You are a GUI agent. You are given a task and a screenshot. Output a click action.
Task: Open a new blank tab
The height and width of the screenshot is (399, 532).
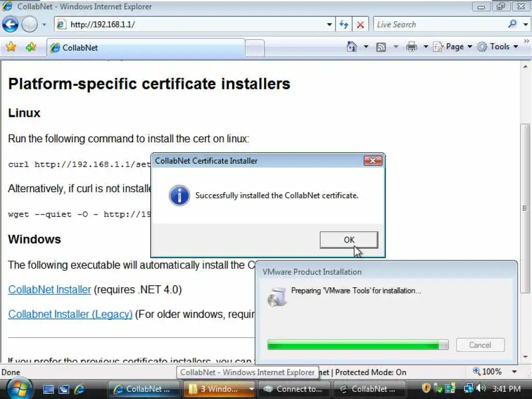[255, 48]
